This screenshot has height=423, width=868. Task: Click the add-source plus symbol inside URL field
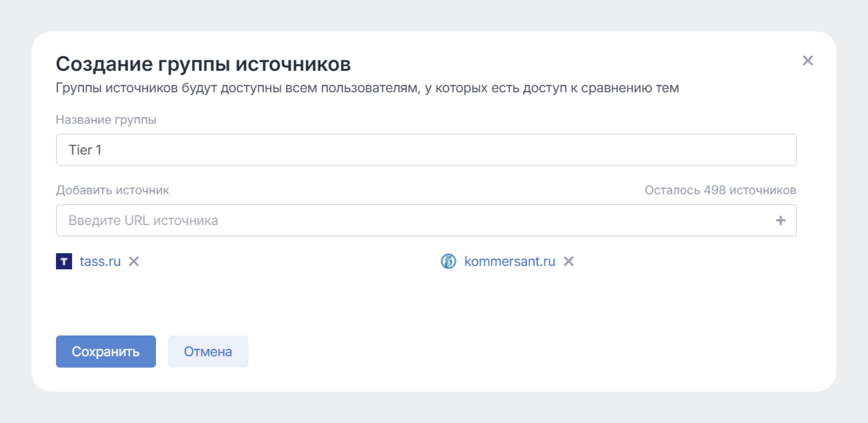tap(781, 220)
